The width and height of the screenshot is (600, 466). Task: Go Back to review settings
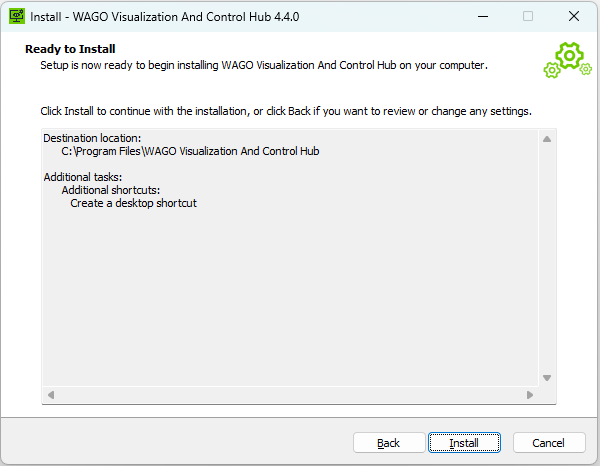389,443
